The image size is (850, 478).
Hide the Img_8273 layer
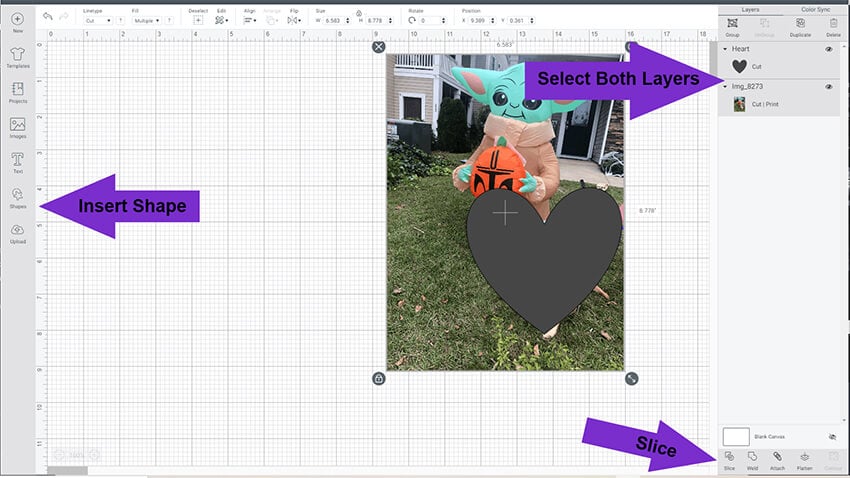click(829, 86)
